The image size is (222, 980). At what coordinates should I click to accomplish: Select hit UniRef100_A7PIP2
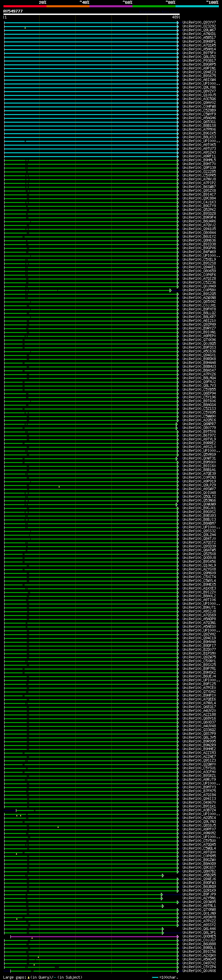[x=199, y=183]
